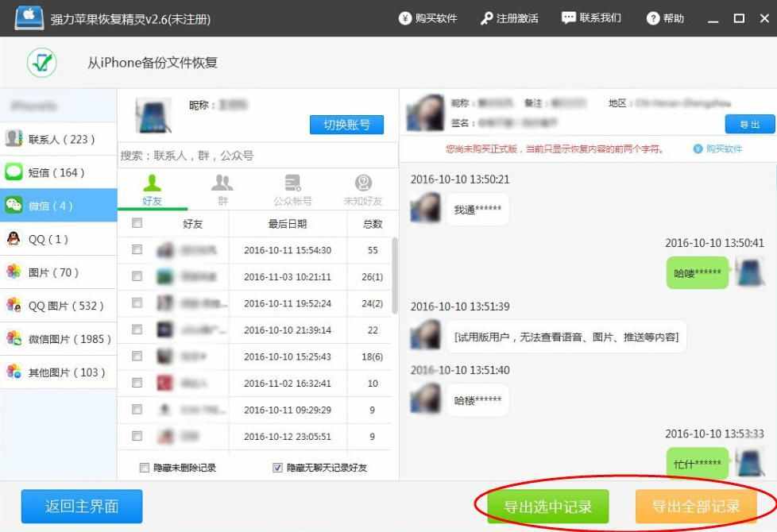The image size is (777, 532).
Task: Click the 总数 column header
Action: pos(372,224)
